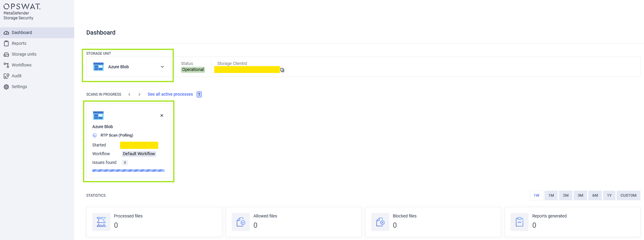Viewport: 644px width, 240px height.
Task: Choose the CUSTOM statistics range
Action: click(x=628, y=195)
